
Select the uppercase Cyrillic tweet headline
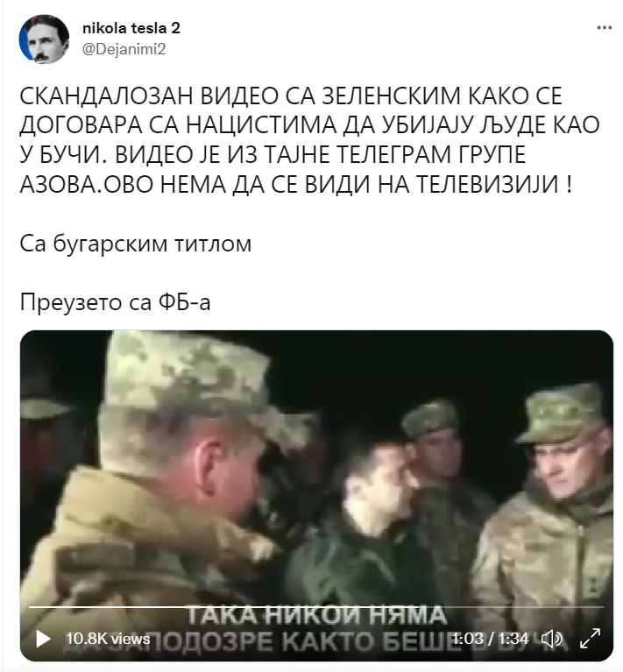pos(310,140)
